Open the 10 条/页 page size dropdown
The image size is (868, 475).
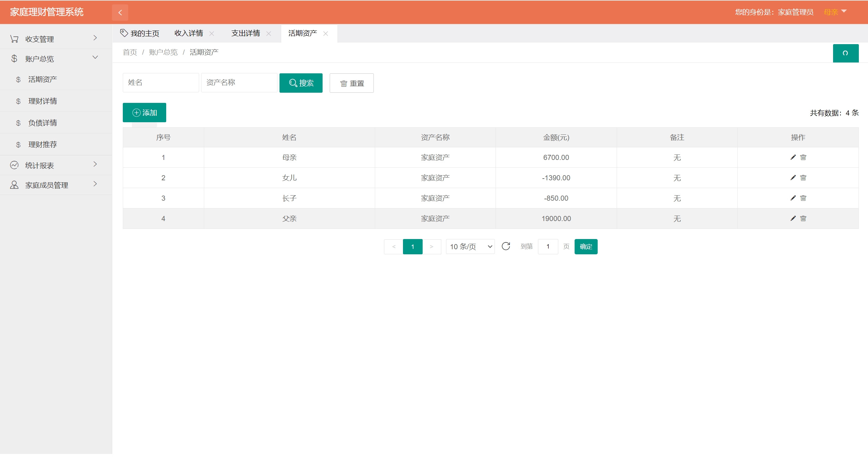pyautogui.click(x=470, y=246)
